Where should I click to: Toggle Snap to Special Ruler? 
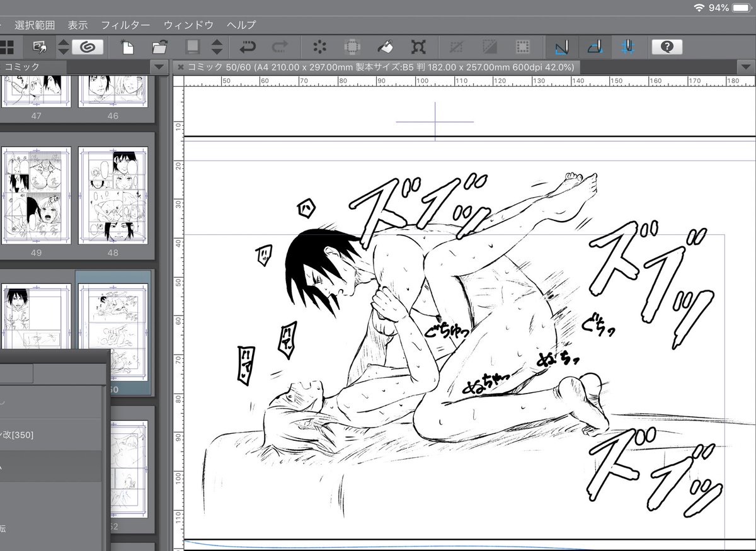coord(595,47)
